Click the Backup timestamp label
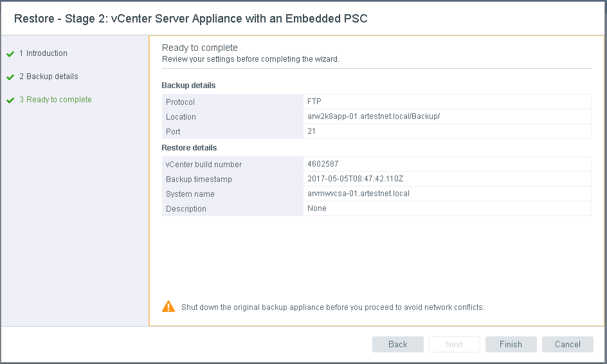Image resolution: width=607 pixels, height=364 pixels. [x=199, y=179]
